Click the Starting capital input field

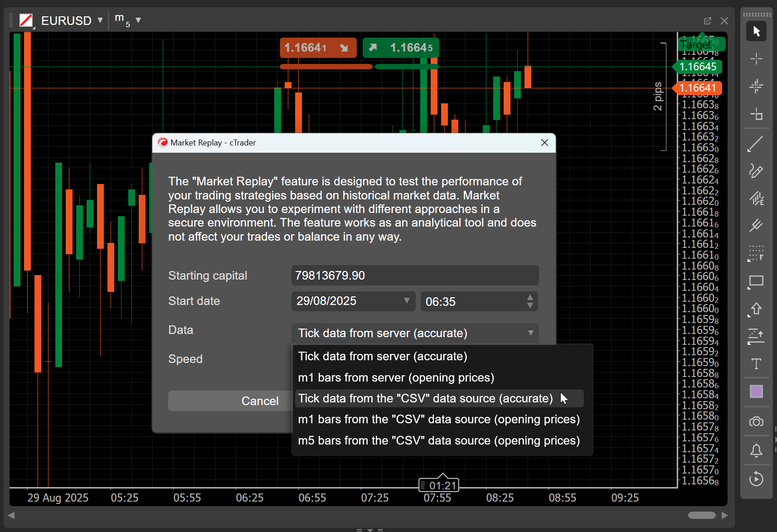pyautogui.click(x=414, y=276)
